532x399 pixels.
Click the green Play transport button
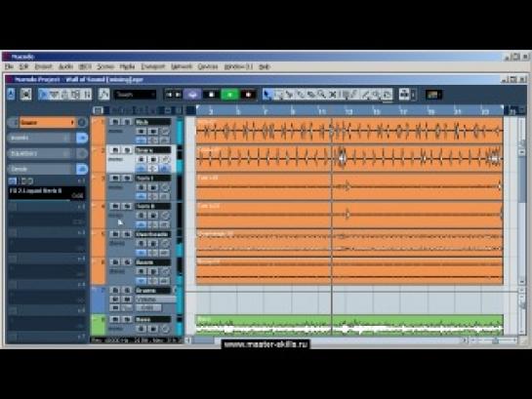tap(229, 95)
